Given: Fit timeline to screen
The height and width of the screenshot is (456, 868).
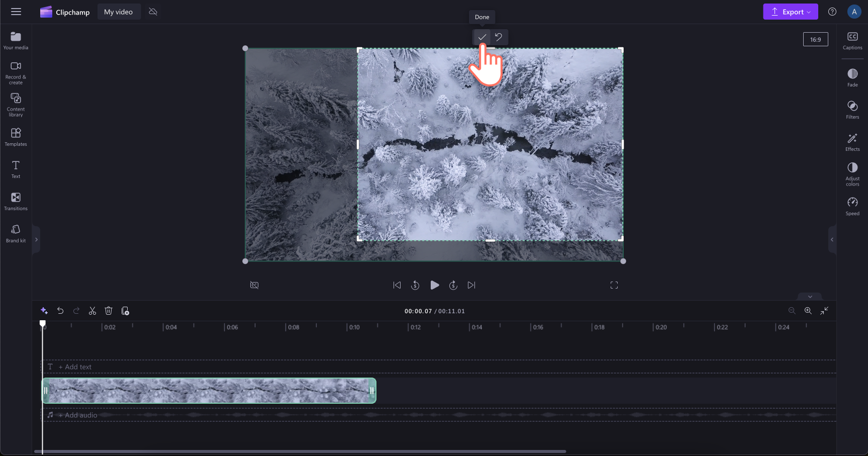Looking at the screenshot, I should [824, 311].
